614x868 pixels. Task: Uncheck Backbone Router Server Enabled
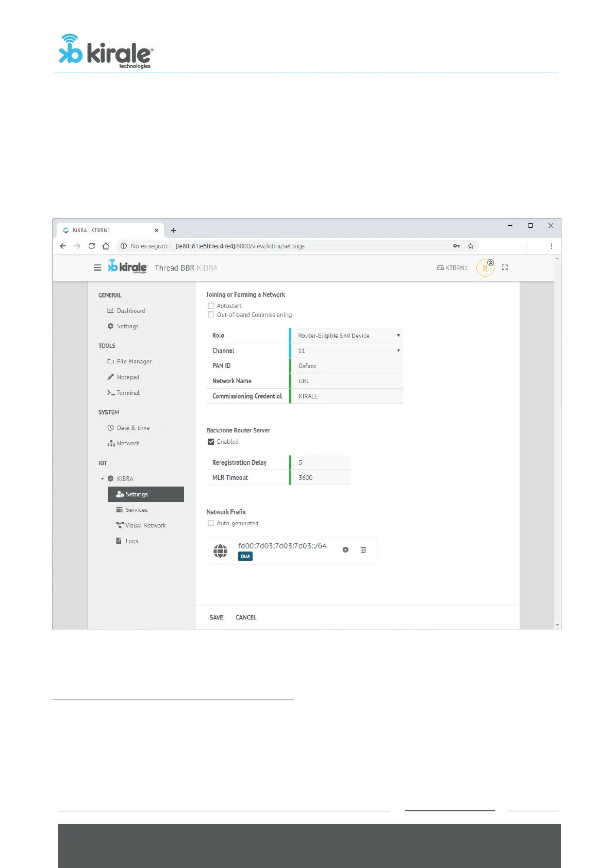(211, 442)
